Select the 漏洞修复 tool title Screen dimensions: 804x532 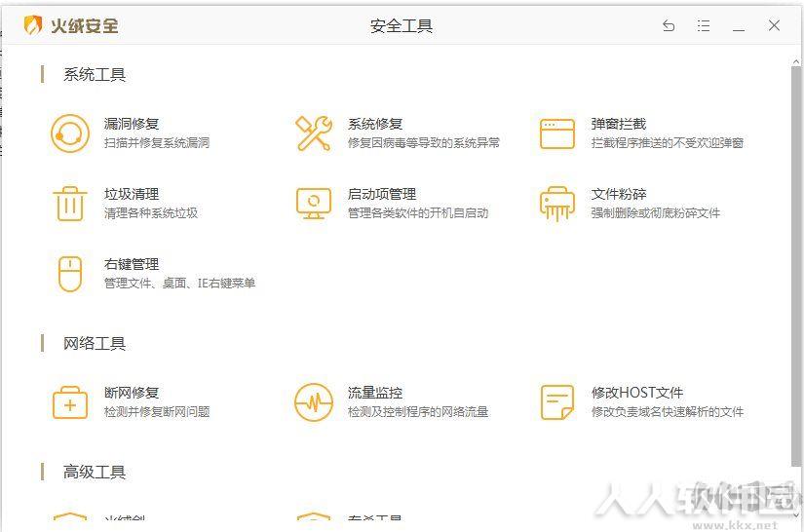click(x=132, y=124)
